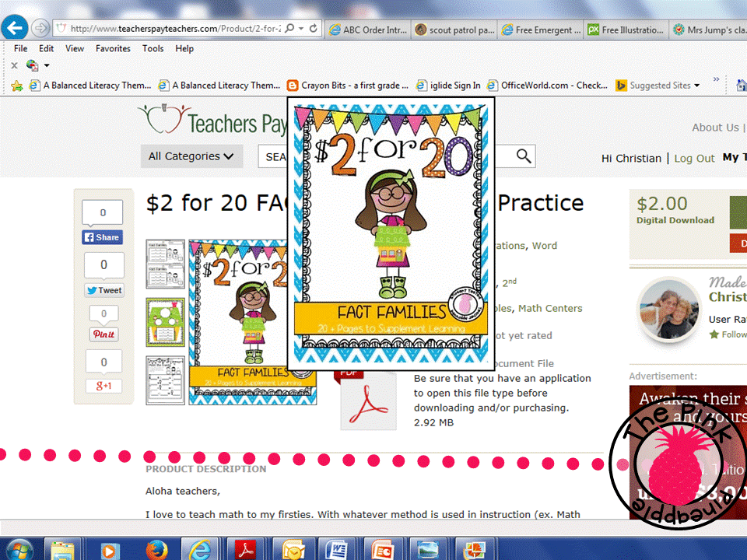Open Microsoft Word from the taskbar
This screenshot has width=747, height=560.
tap(337, 551)
